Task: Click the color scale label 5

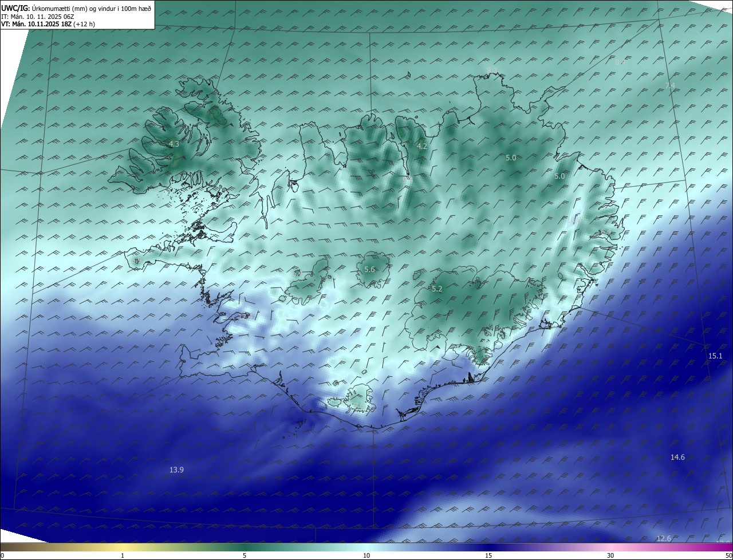Action: [245, 555]
